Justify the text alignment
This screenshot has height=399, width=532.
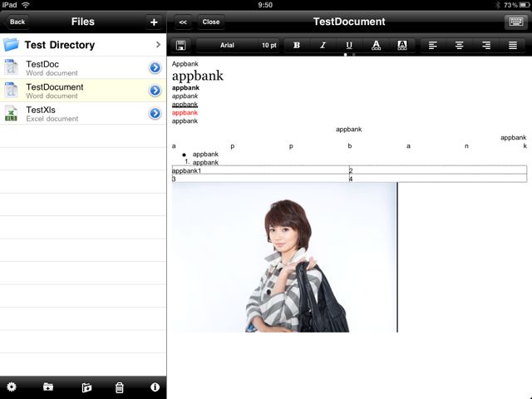click(x=513, y=45)
